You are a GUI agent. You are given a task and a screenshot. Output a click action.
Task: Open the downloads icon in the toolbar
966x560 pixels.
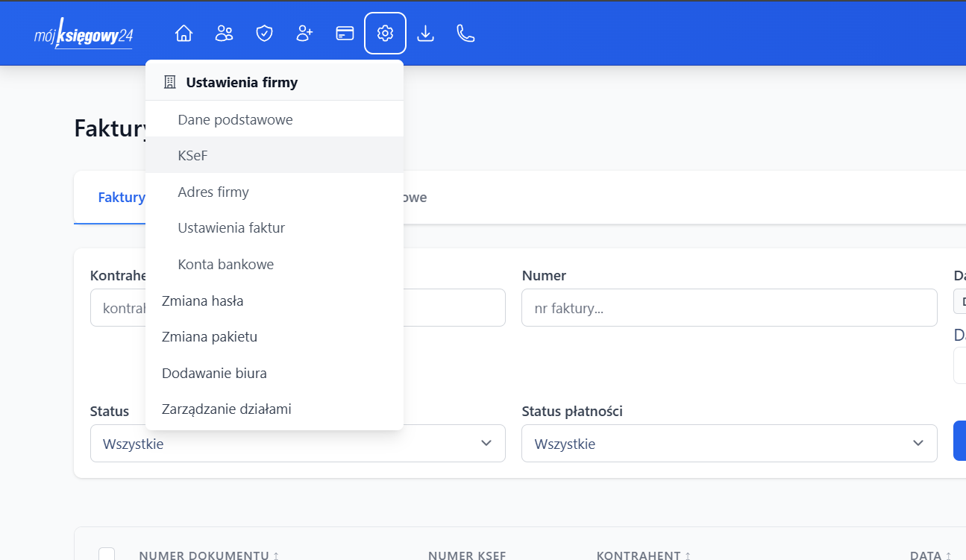coord(425,33)
